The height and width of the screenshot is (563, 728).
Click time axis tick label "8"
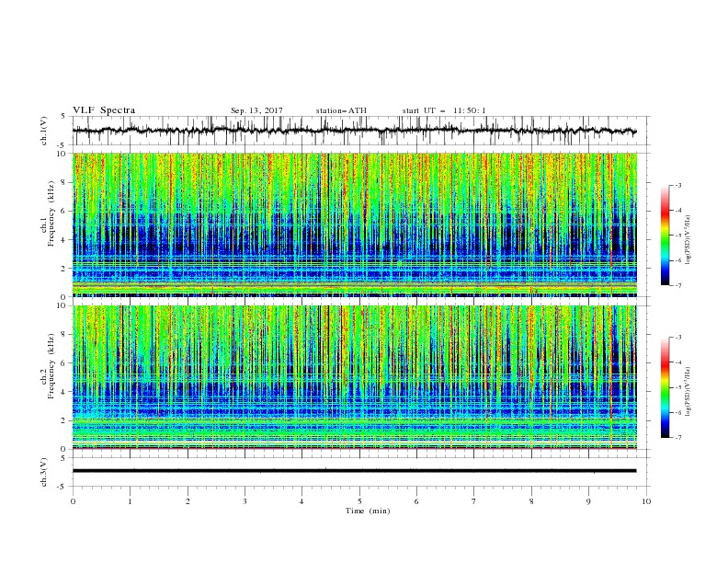(531, 501)
